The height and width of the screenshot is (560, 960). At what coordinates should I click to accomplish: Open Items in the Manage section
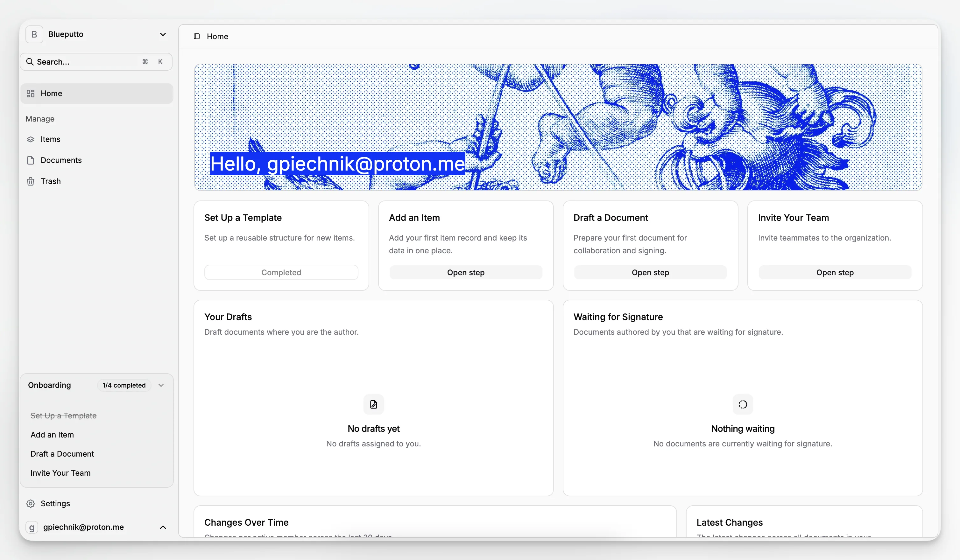[x=97, y=139]
